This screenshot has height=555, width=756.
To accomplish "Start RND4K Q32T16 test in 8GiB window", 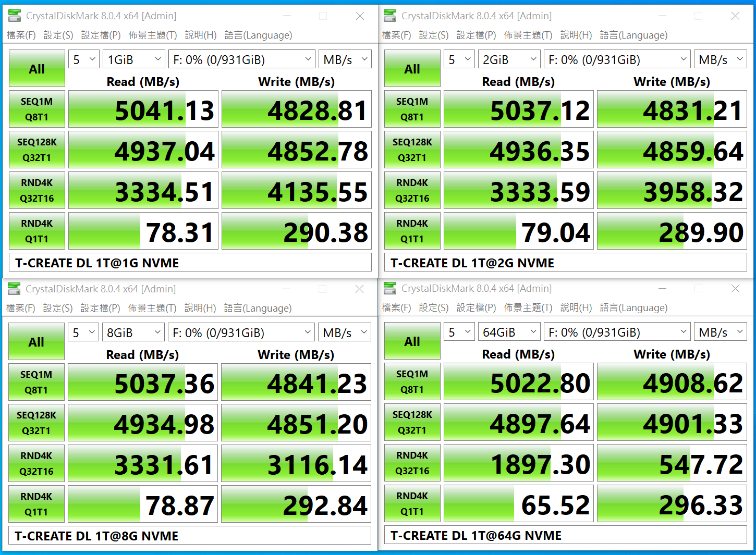I will click(36, 463).
